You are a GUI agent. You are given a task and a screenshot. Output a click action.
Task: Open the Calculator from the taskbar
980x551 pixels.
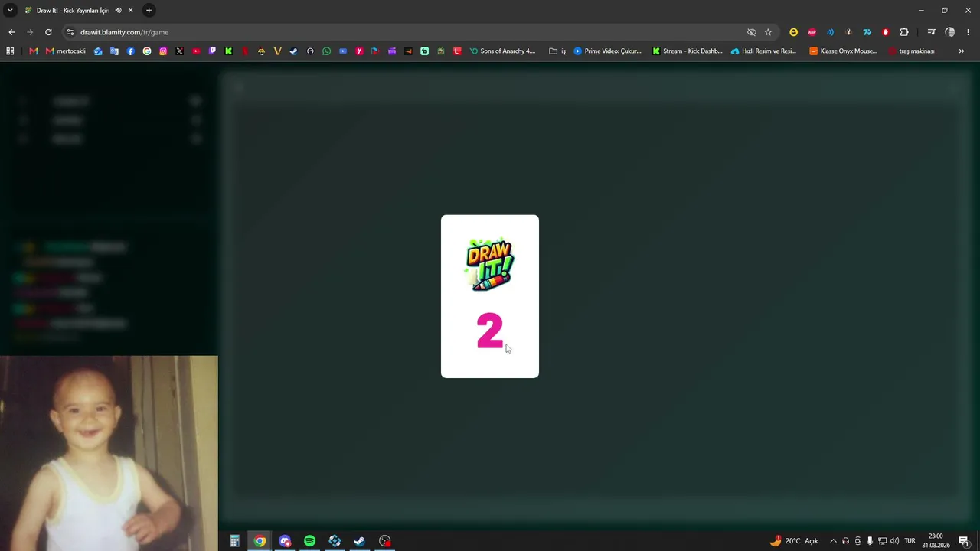(x=235, y=541)
